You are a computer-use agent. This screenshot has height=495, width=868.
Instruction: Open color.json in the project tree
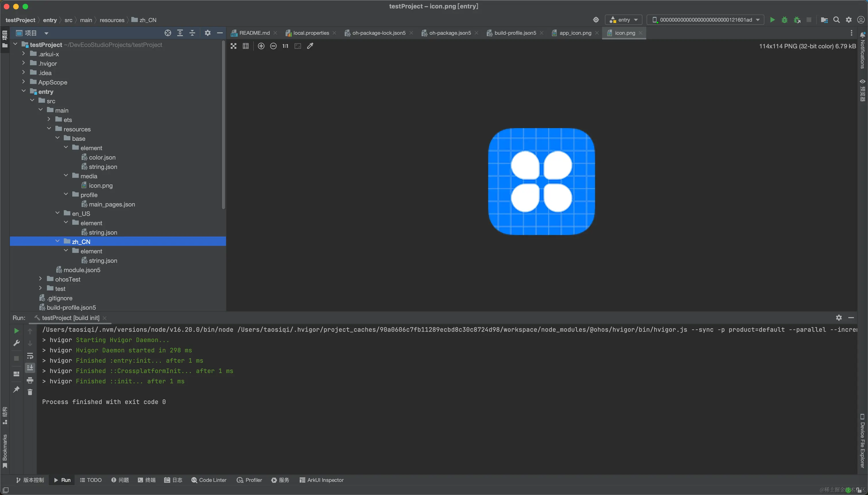[102, 157]
